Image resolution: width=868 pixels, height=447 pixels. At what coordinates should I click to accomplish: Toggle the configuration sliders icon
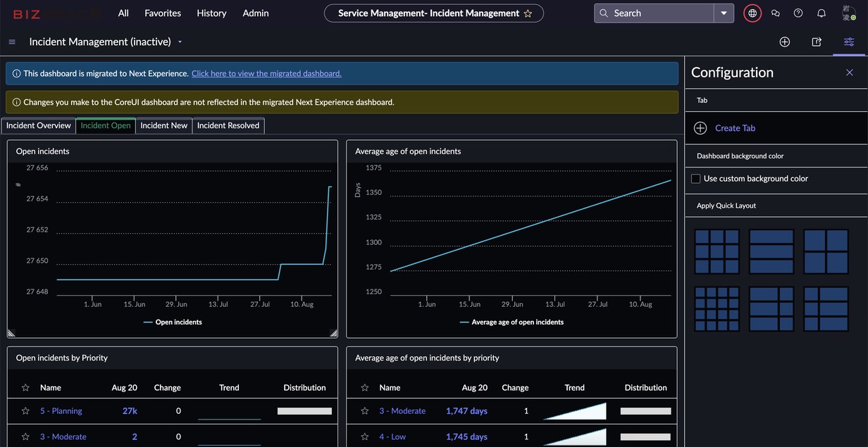[849, 42]
